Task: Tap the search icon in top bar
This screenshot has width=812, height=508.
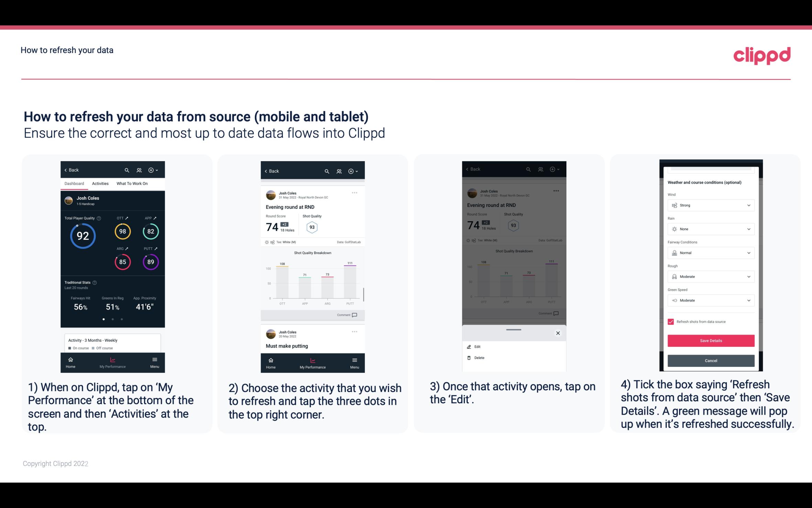Action: [127, 170]
